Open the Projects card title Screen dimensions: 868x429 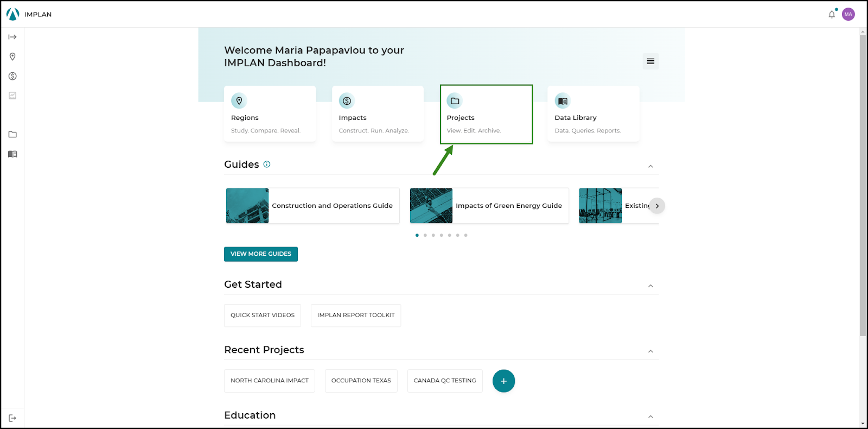(461, 118)
